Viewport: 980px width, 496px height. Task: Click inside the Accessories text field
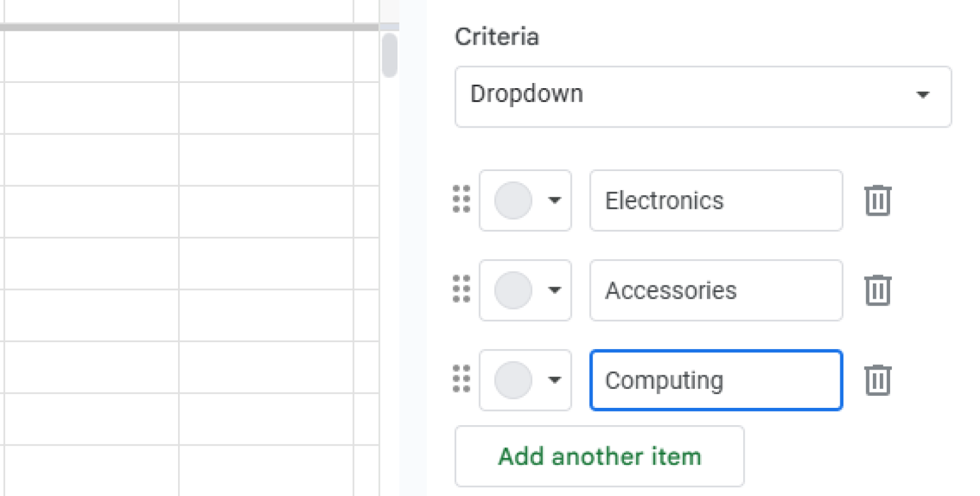click(715, 290)
